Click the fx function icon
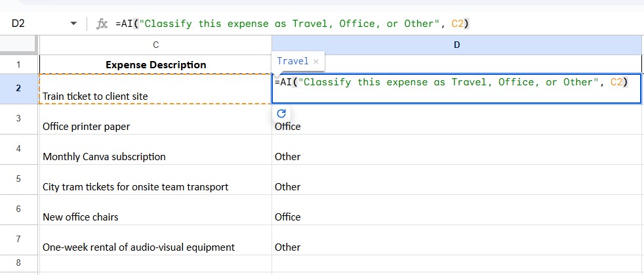This screenshot has height=275, width=644. click(x=102, y=24)
